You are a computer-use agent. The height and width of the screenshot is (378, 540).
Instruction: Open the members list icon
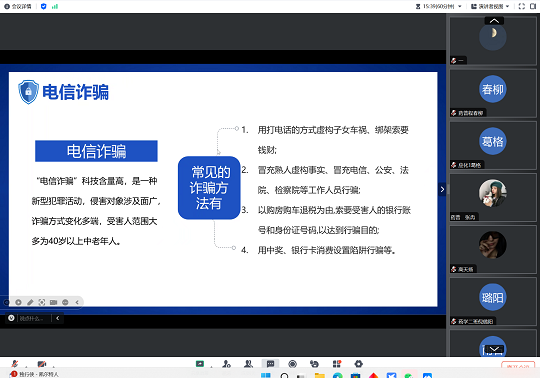(x=248, y=364)
